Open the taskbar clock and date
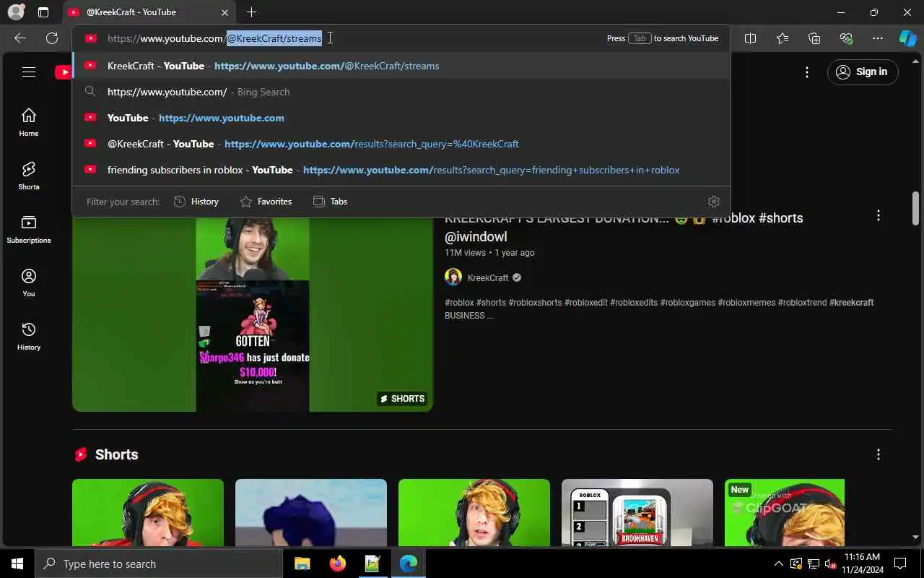This screenshot has width=924, height=578. coord(862,564)
